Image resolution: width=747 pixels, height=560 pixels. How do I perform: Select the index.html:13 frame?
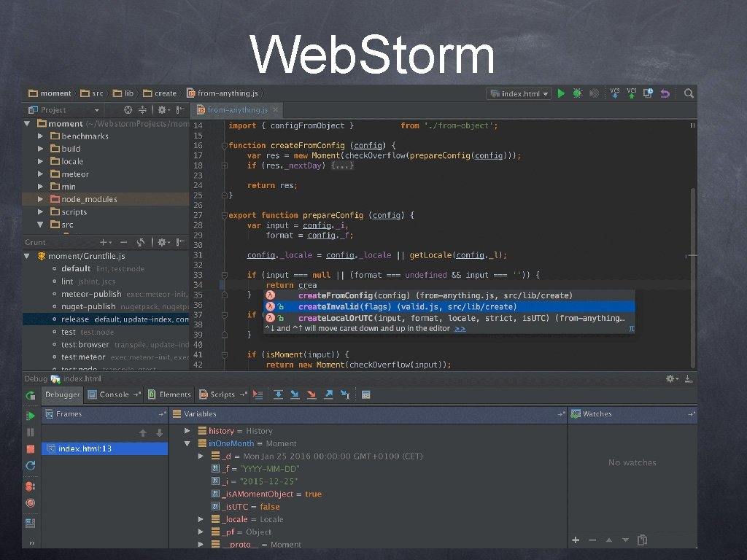coord(105,448)
